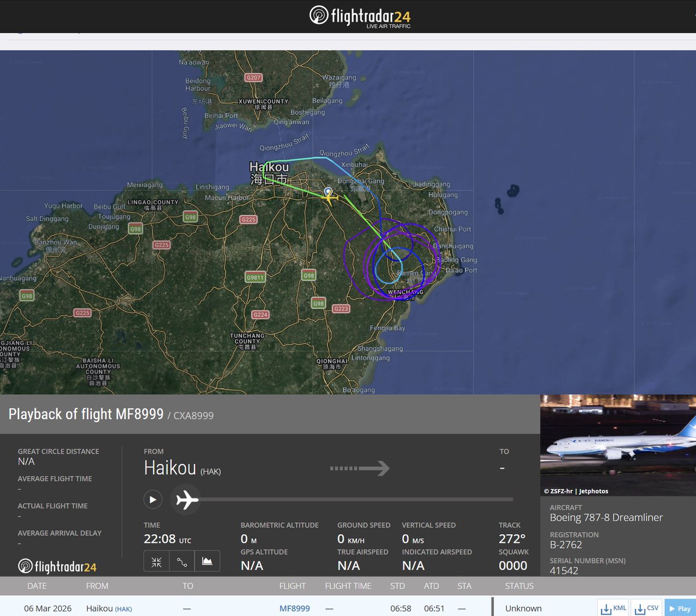Click the Qionghai label on map
Viewport: 696px width, 616px height.
coord(331,364)
